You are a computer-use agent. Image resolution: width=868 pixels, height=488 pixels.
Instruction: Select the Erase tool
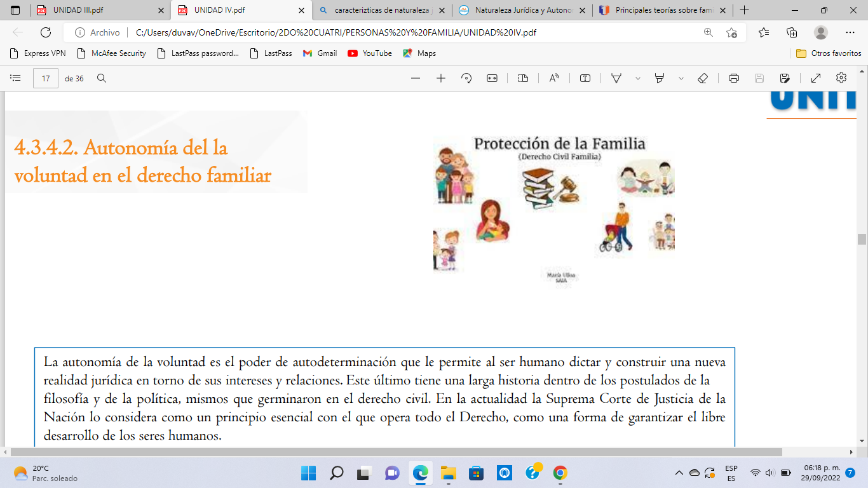click(703, 78)
